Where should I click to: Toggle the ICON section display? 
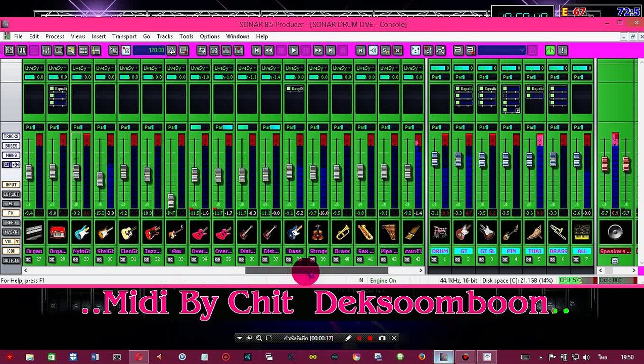11,251
